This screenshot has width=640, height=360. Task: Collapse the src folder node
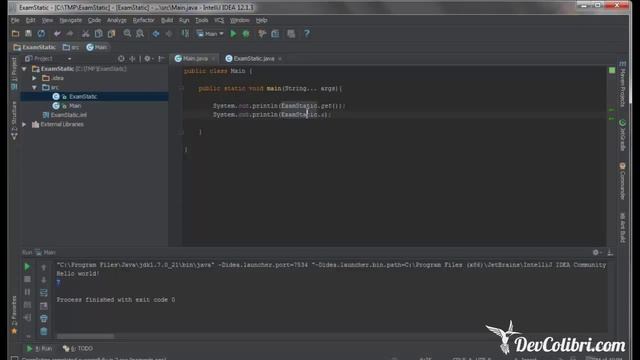pos(35,87)
